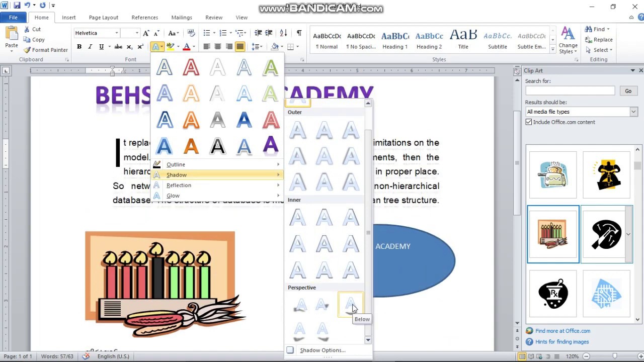Click the red font color button
The height and width of the screenshot is (362, 644).
click(x=186, y=47)
